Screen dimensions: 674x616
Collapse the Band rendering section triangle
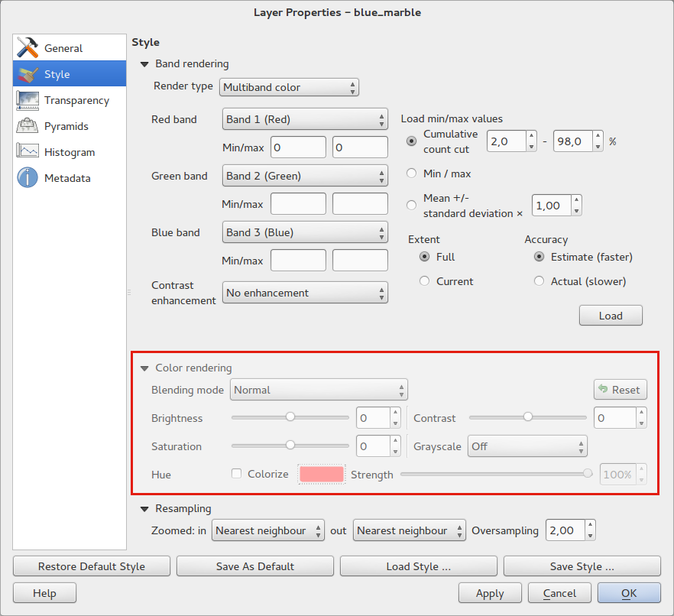coord(144,64)
